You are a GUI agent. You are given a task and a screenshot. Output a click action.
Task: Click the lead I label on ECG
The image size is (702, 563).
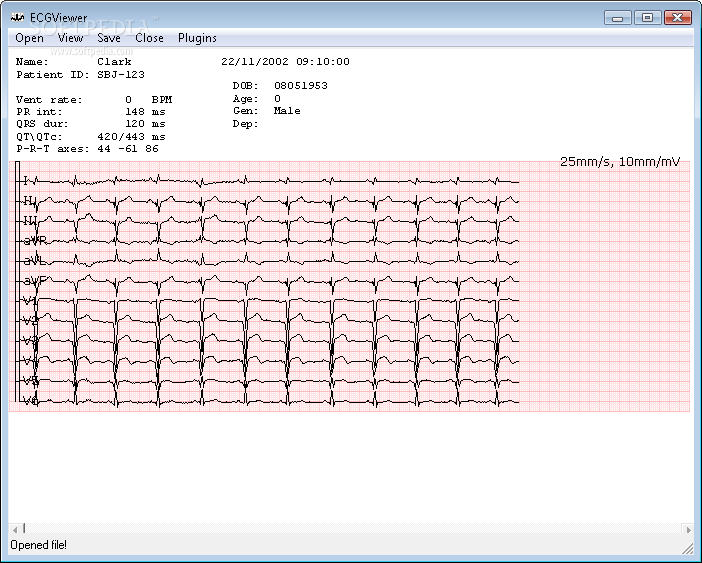(26, 180)
